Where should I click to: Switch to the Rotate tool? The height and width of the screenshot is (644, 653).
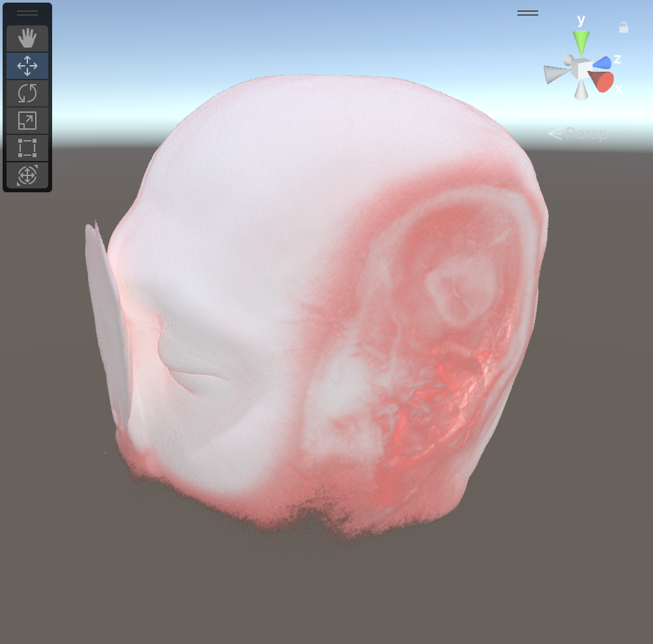[x=27, y=93]
